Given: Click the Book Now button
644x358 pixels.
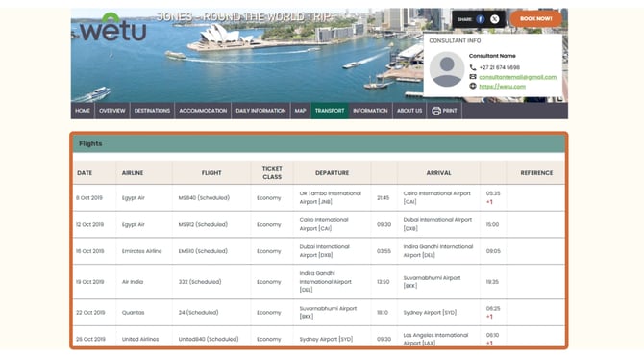Looking at the screenshot, I should tap(536, 19).
